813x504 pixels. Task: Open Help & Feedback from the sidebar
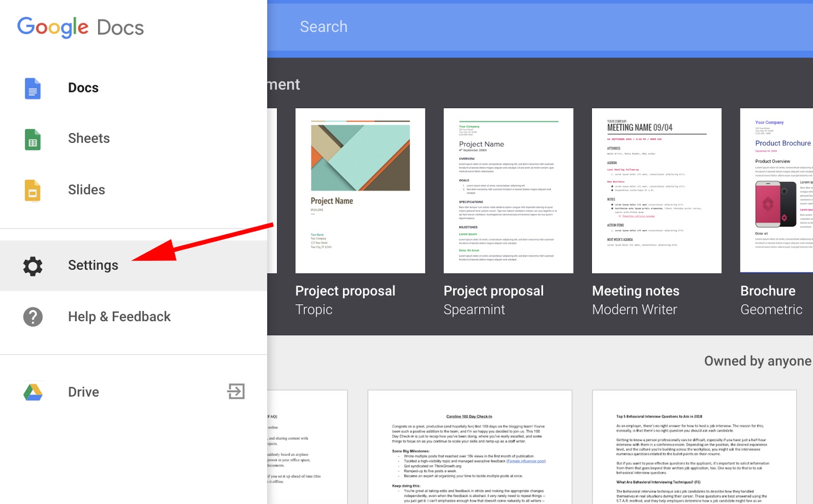click(119, 317)
